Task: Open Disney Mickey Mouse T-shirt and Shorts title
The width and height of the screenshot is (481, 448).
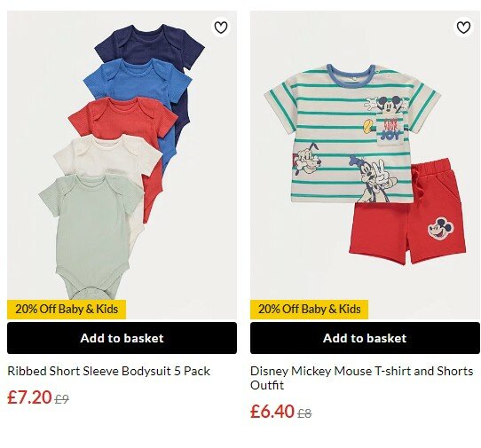Action: (362, 378)
